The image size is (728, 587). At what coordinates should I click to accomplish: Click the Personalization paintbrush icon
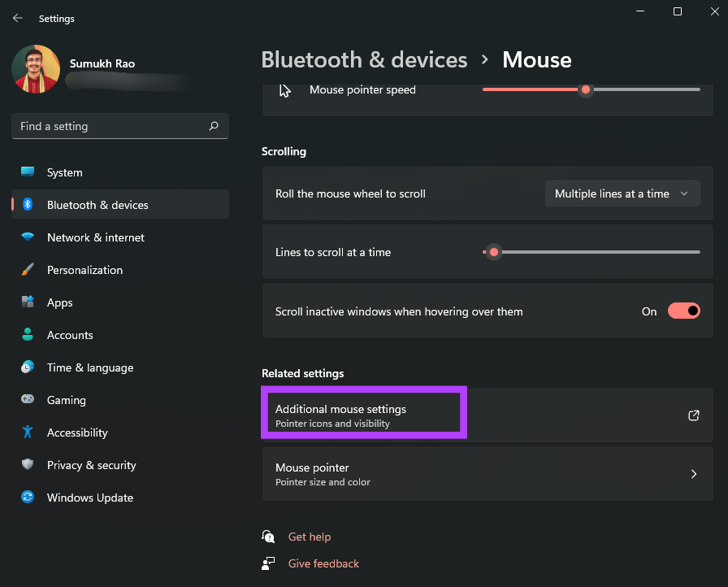coord(28,269)
